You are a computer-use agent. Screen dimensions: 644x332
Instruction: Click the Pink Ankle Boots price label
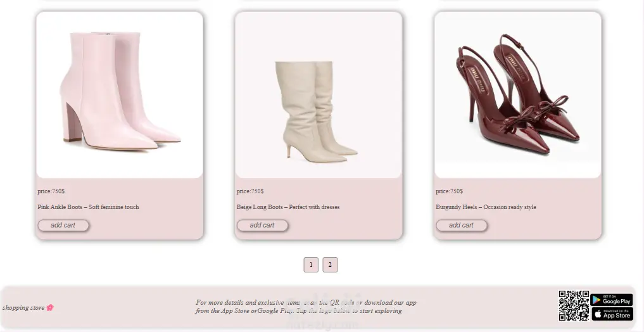click(x=51, y=191)
